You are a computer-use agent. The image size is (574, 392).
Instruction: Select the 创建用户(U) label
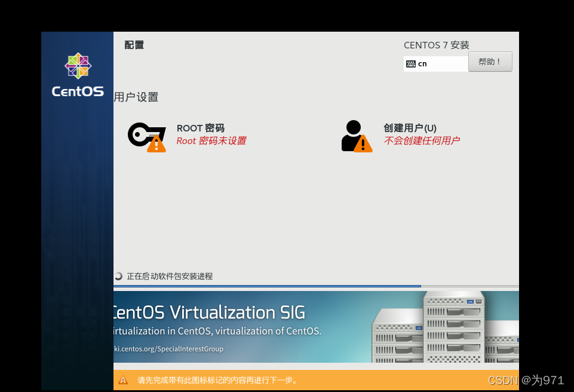[410, 128]
